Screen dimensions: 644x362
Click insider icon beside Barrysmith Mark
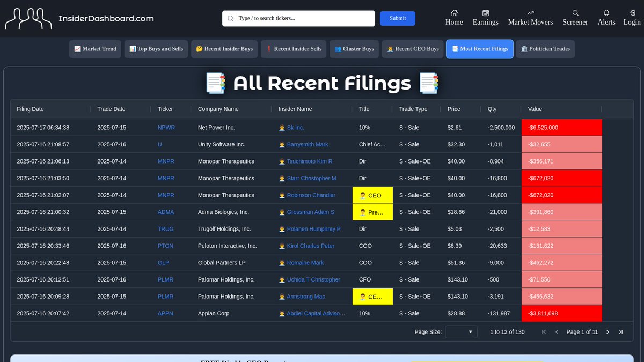tap(282, 144)
